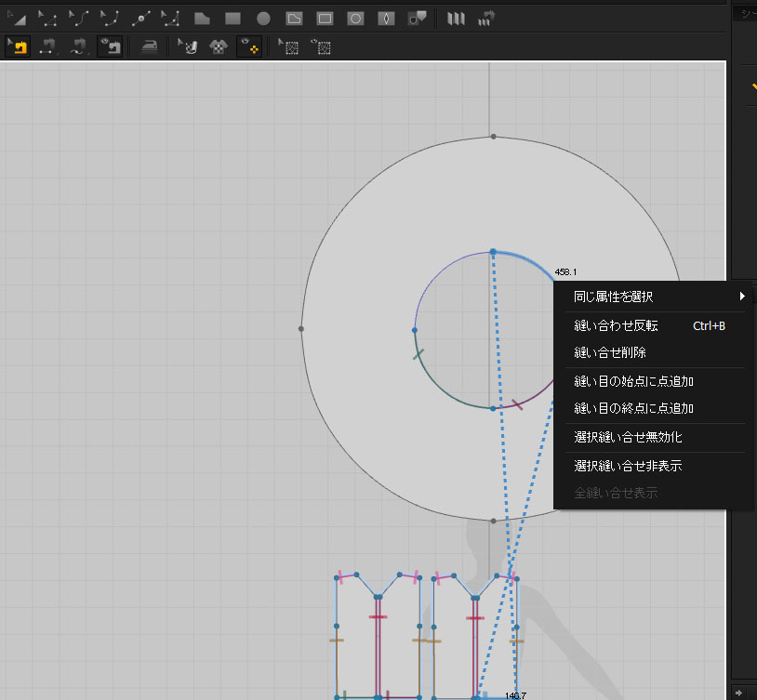Toggle sewing visibility eye-and-machine icon
757x700 pixels.
point(111,45)
